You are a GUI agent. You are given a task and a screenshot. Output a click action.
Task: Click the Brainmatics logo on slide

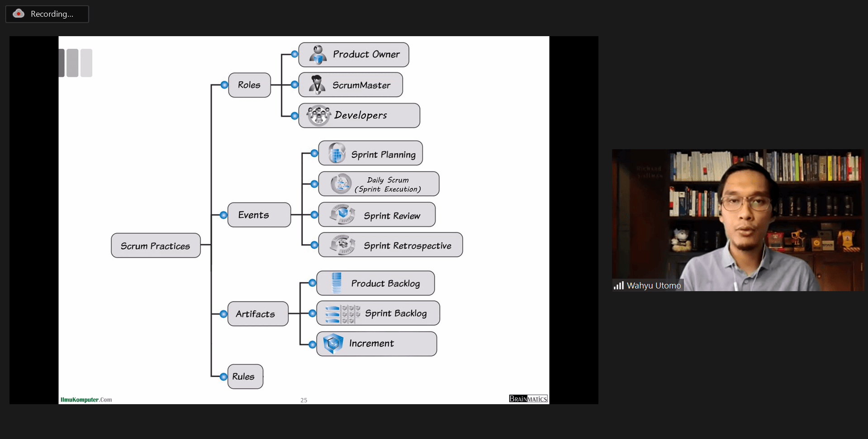[x=528, y=399]
